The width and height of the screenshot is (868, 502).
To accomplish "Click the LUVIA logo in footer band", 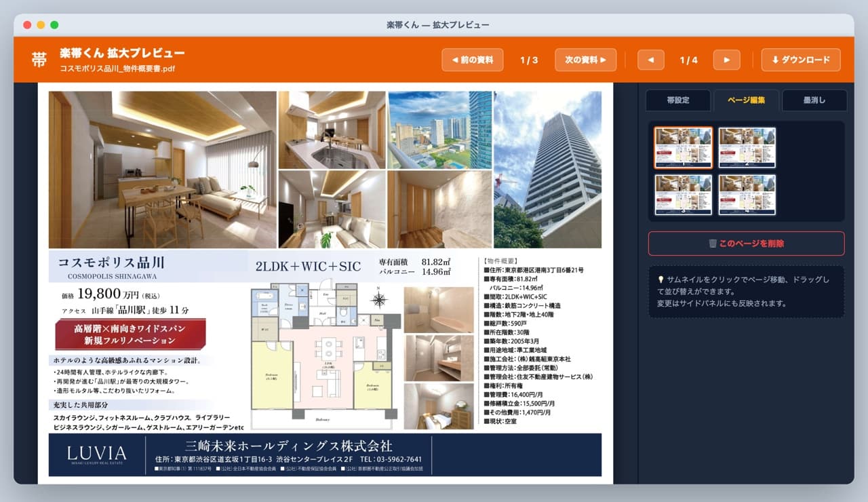I will tap(96, 455).
